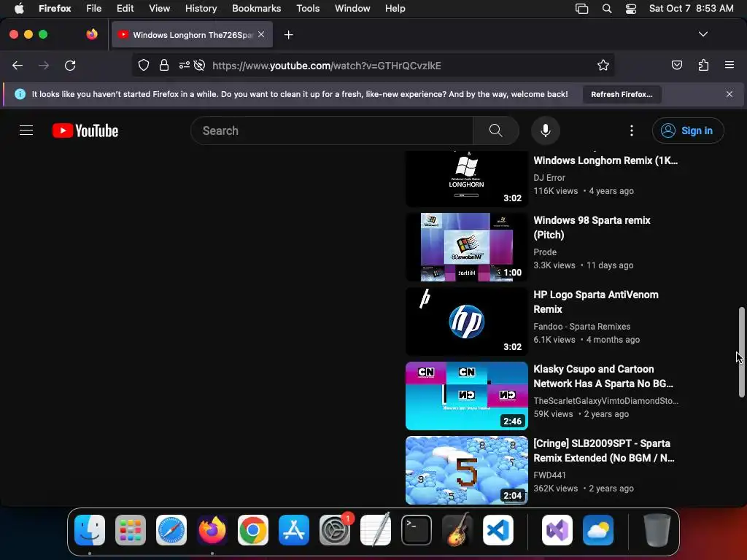Open the History menu
The height and width of the screenshot is (560, 747).
pos(201,8)
